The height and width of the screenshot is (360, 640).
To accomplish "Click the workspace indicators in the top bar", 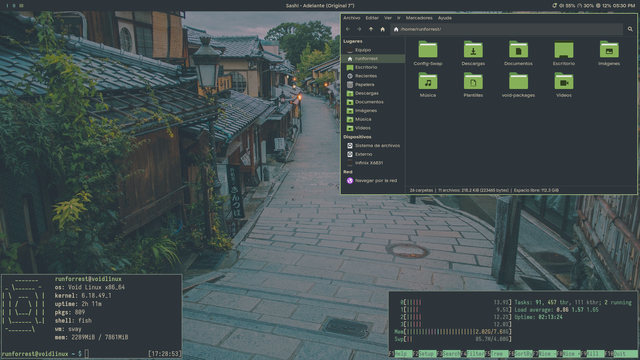I will (14, 6).
